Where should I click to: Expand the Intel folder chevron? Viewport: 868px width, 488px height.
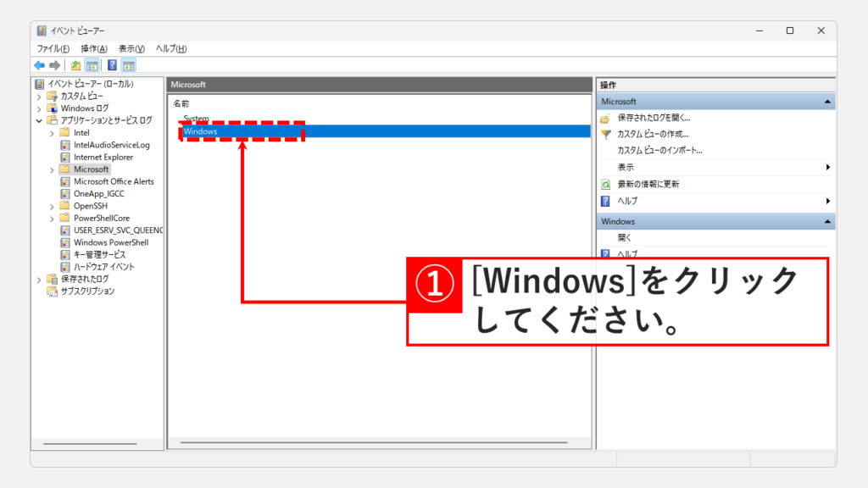click(x=52, y=133)
